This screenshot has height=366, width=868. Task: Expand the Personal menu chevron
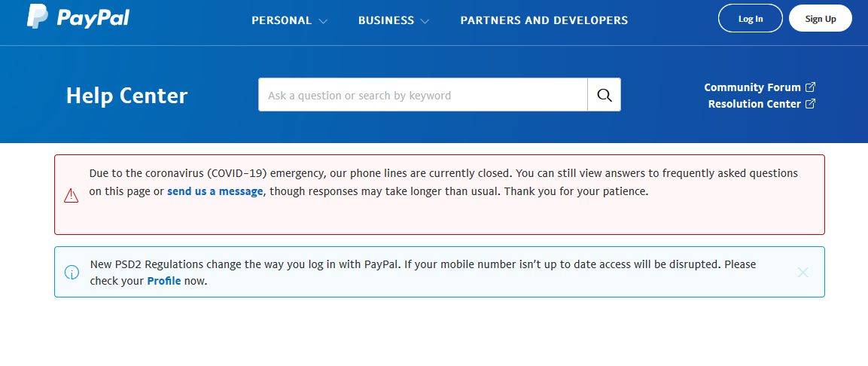323,21
